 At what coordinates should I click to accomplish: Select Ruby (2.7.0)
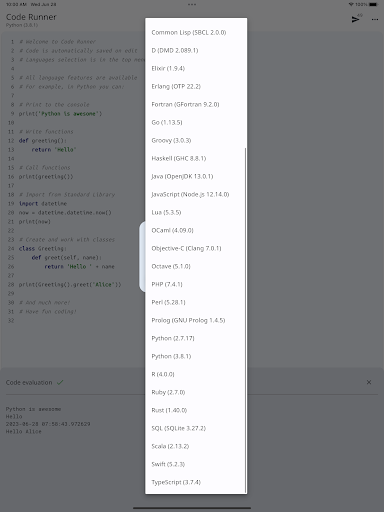196,392
